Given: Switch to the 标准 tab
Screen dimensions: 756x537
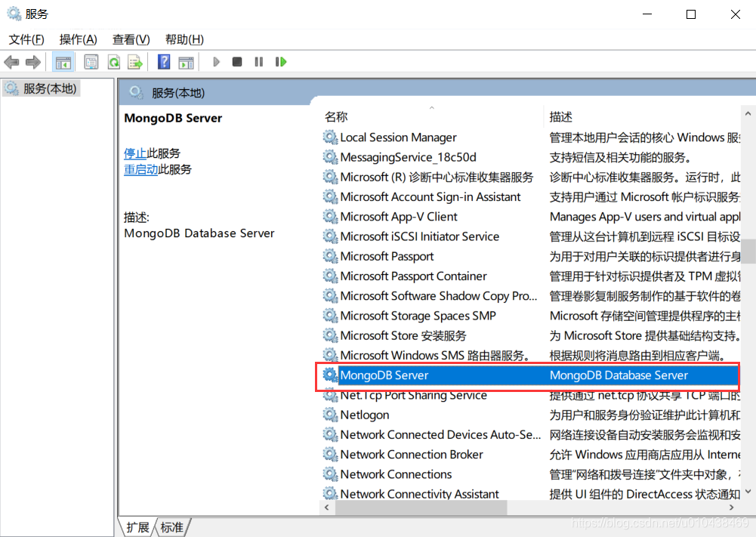Looking at the screenshot, I should pos(172,527).
